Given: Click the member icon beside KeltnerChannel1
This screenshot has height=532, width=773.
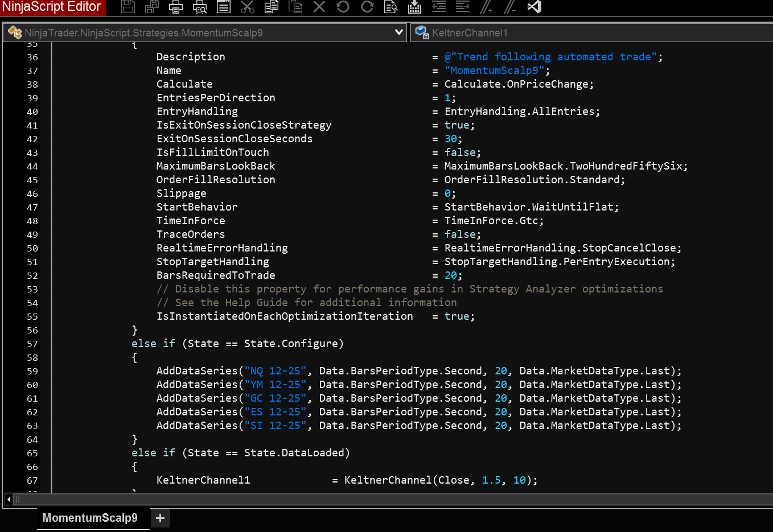Looking at the screenshot, I should 422,32.
